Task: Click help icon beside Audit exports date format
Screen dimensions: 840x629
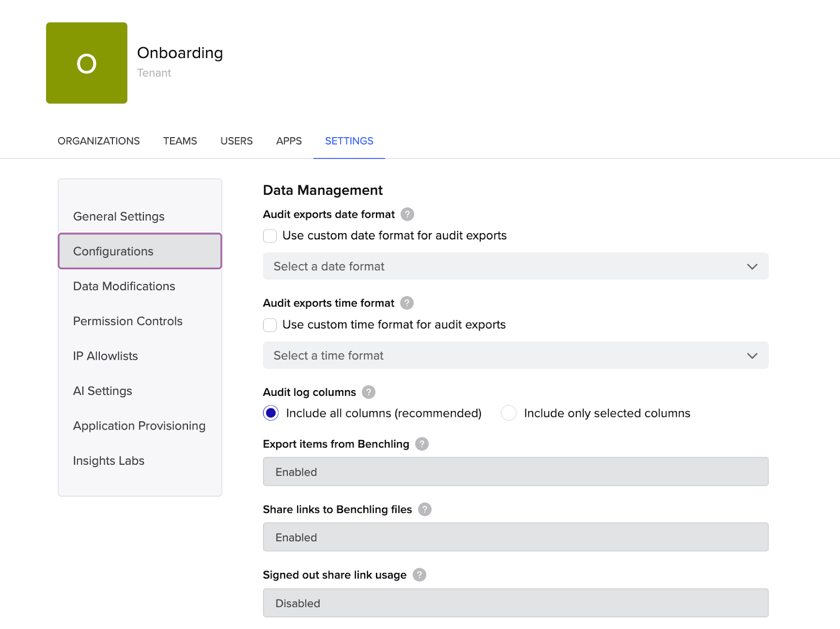Action: click(x=407, y=214)
